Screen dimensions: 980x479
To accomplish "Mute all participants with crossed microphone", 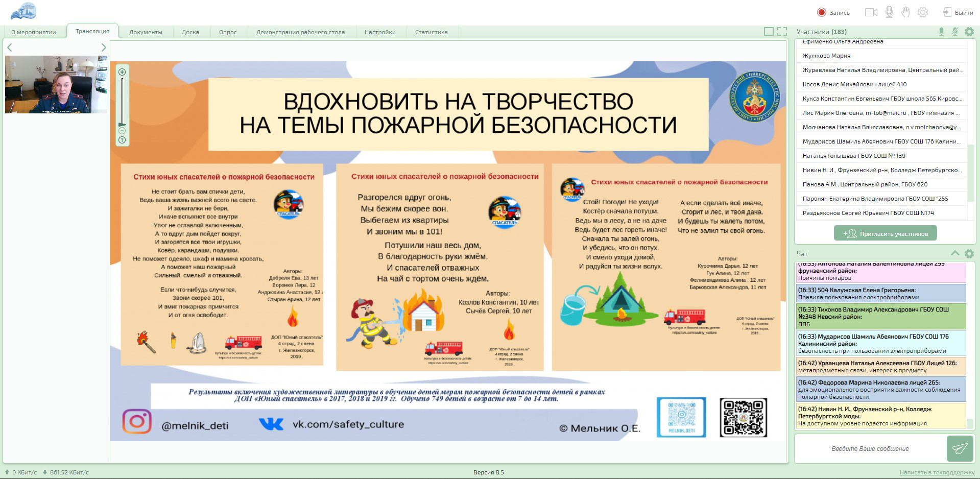I will (954, 32).
